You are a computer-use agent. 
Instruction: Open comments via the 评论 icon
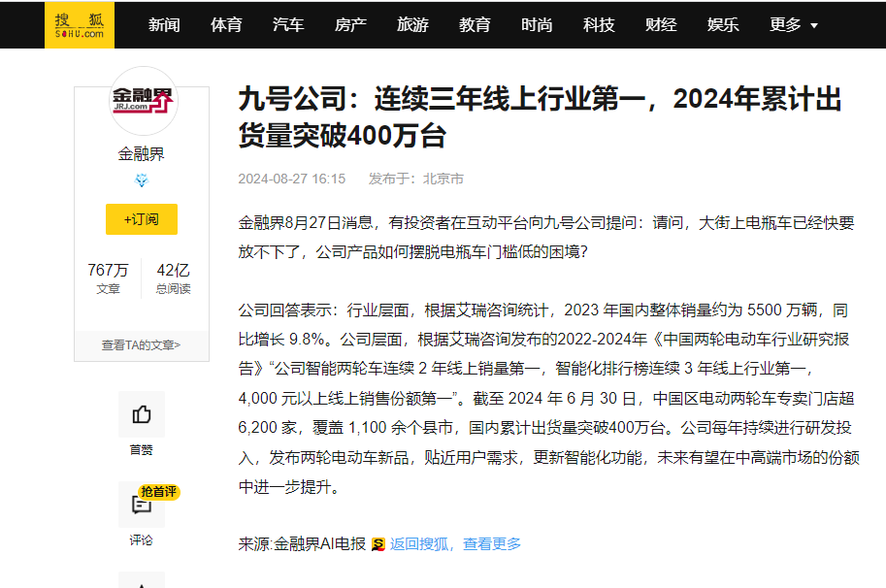click(142, 505)
